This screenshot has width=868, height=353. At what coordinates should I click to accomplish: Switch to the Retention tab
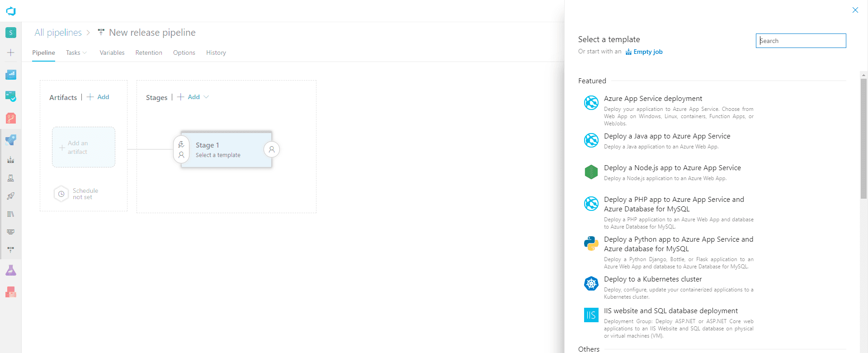(149, 52)
